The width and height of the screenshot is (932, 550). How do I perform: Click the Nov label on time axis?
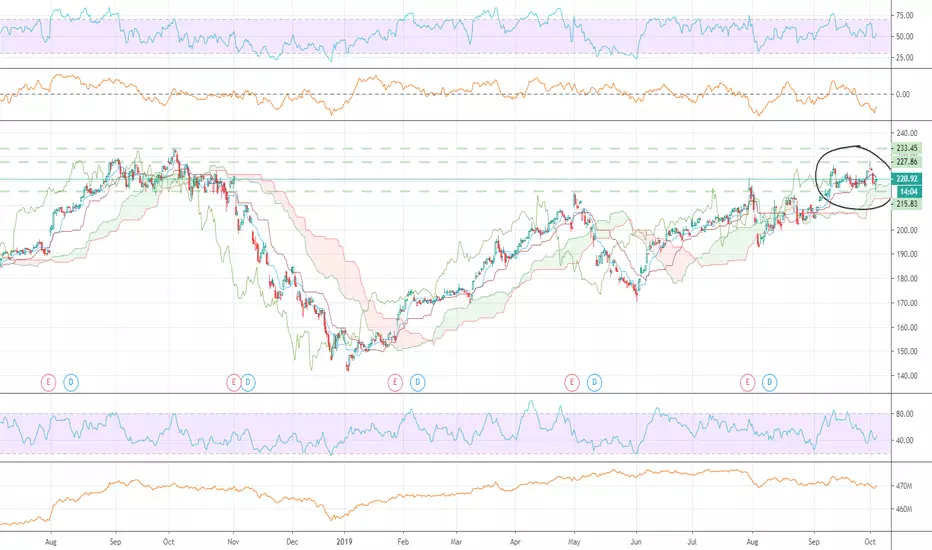point(233,542)
